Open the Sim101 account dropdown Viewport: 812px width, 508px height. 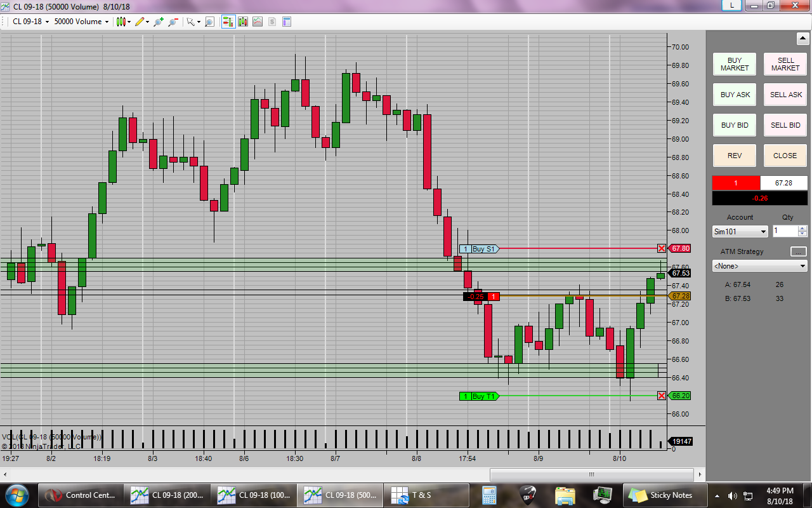[x=740, y=232]
